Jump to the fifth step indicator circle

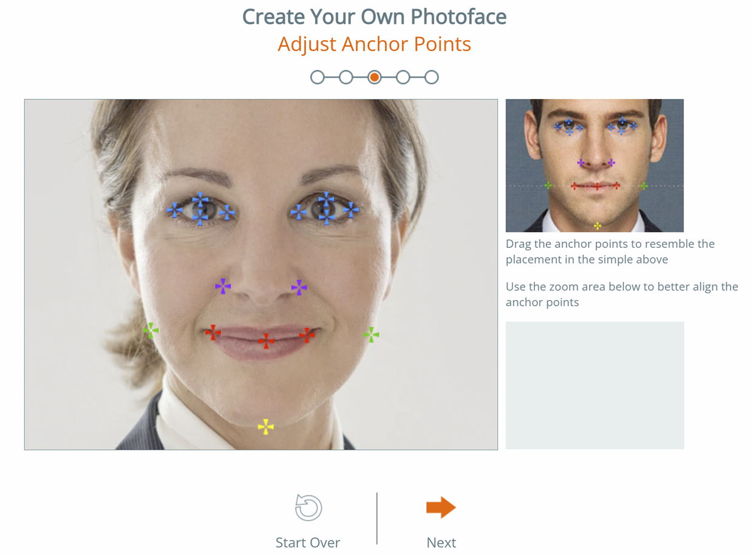[432, 77]
